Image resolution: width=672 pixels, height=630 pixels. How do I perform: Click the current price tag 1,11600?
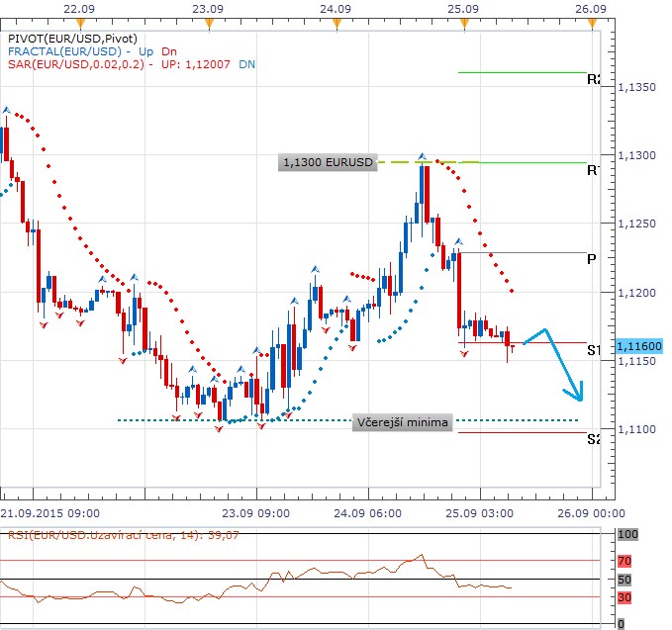[x=638, y=346]
